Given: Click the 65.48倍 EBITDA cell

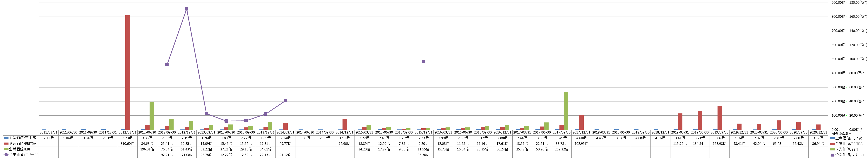Looking at the screenshot, I should tap(779, 144).
